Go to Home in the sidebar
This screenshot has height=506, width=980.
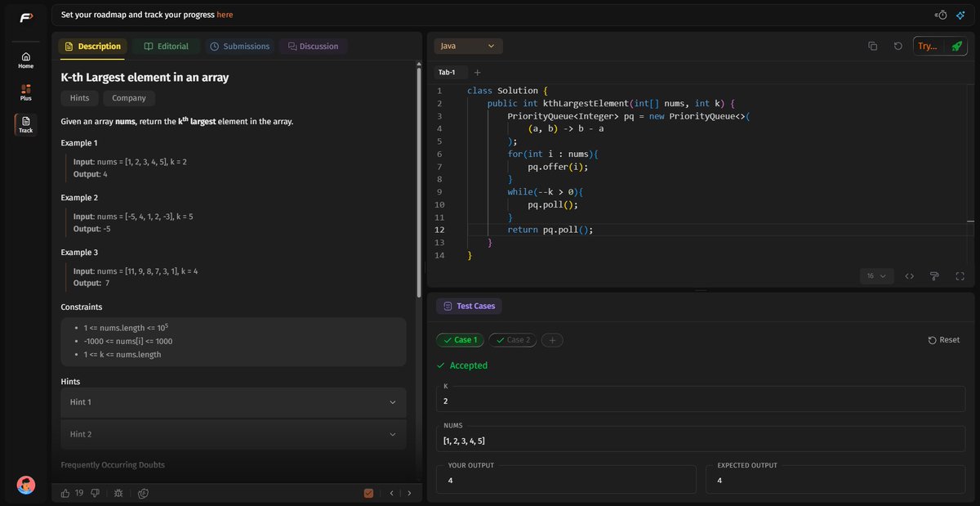pos(26,60)
